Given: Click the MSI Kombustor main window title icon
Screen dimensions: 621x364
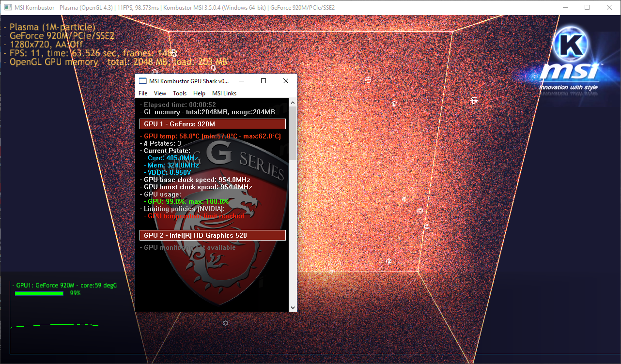Looking at the screenshot, I should 8,8.
